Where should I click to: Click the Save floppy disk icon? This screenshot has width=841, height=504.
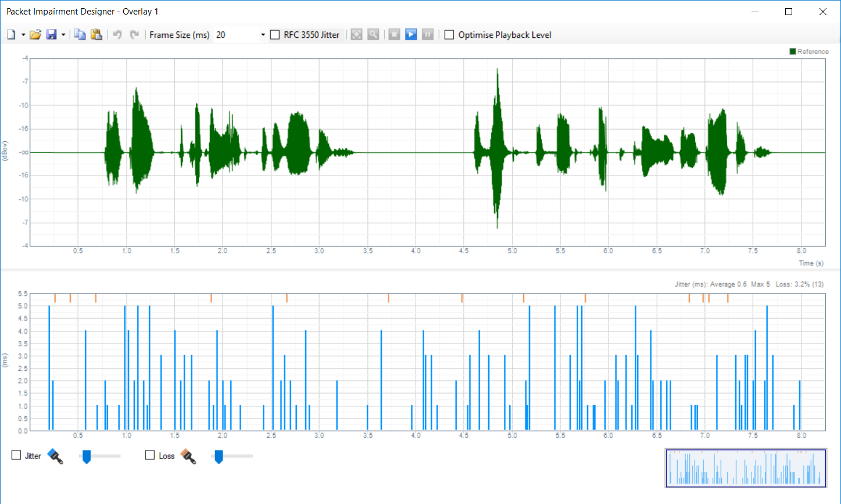(52, 35)
